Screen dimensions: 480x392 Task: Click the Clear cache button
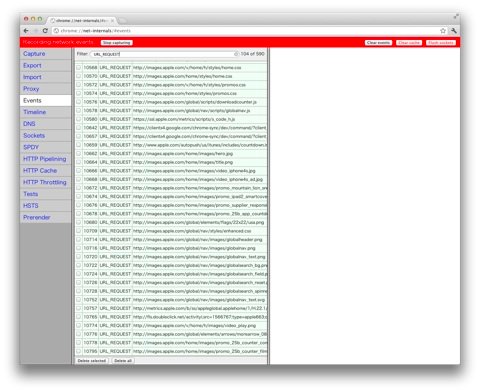click(409, 43)
